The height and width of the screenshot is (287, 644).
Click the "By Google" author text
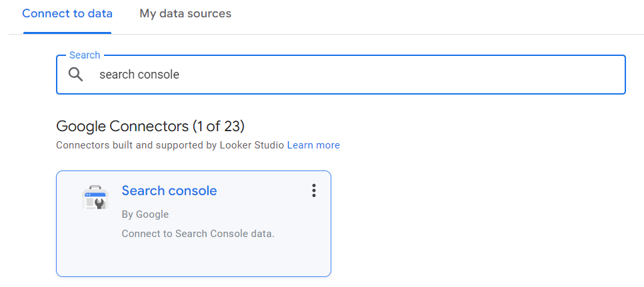tap(145, 214)
